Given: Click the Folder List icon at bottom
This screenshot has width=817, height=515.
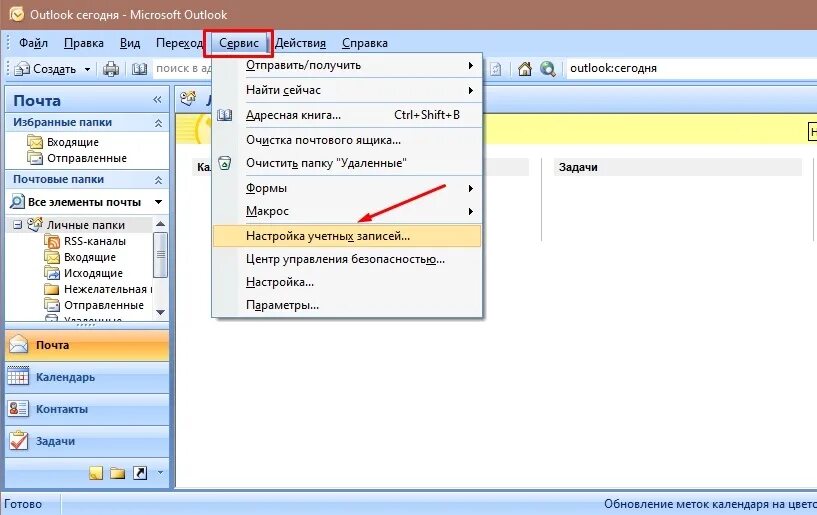Looking at the screenshot, I should pyautogui.click(x=118, y=473).
